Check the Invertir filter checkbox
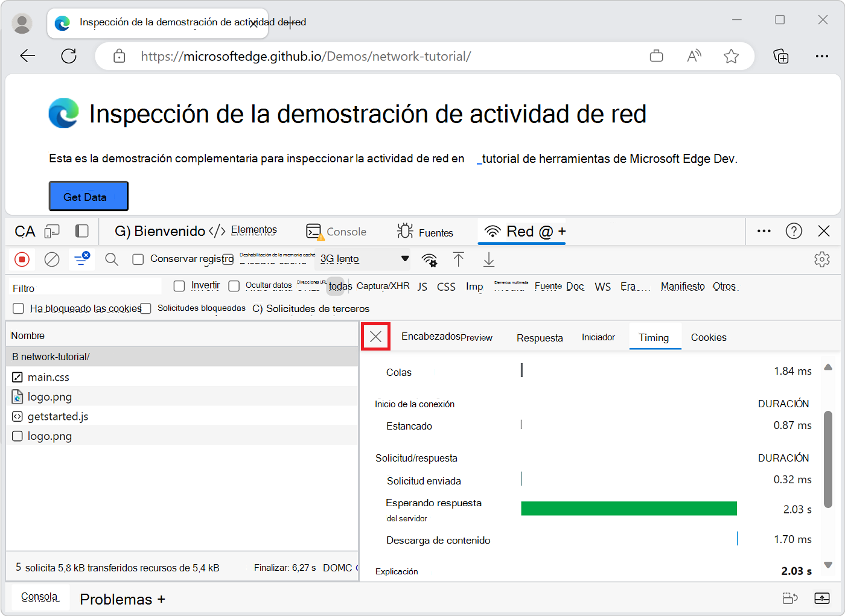This screenshot has height=616, width=845. pos(179,286)
